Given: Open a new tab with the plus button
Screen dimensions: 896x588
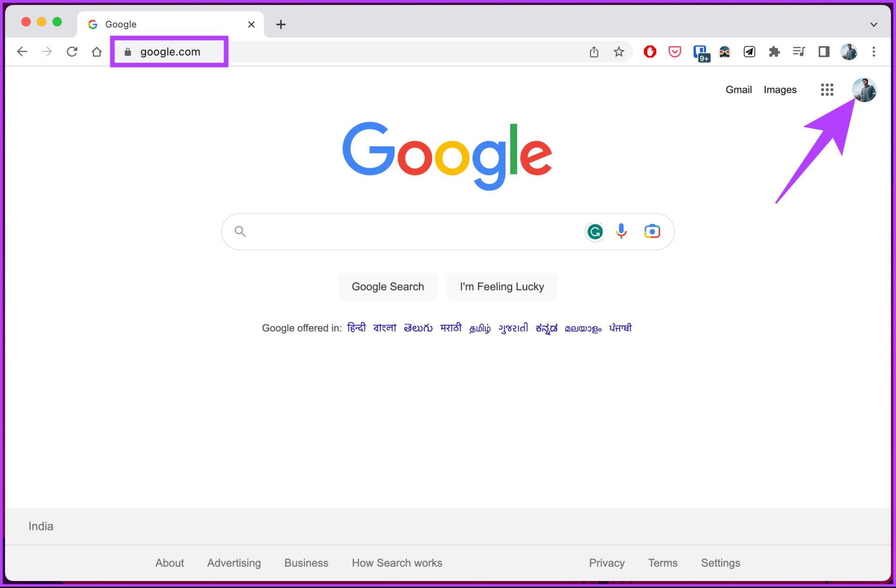Looking at the screenshot, I should 281,24.
